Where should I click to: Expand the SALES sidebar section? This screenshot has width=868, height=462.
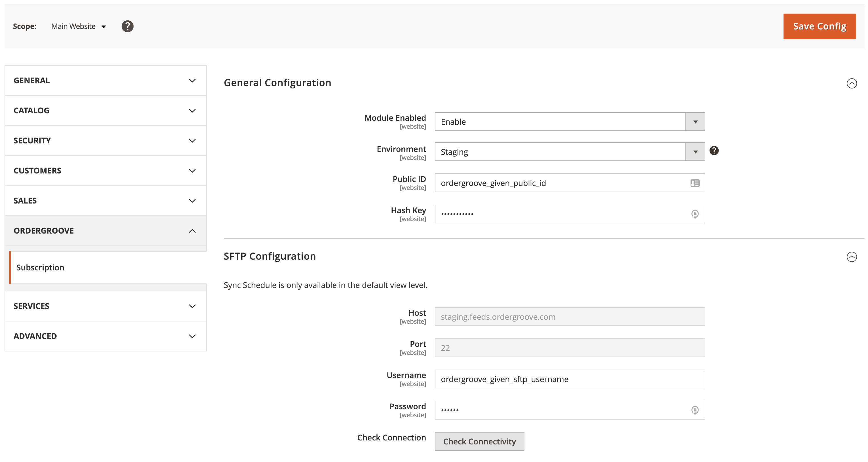pos(105,201)
